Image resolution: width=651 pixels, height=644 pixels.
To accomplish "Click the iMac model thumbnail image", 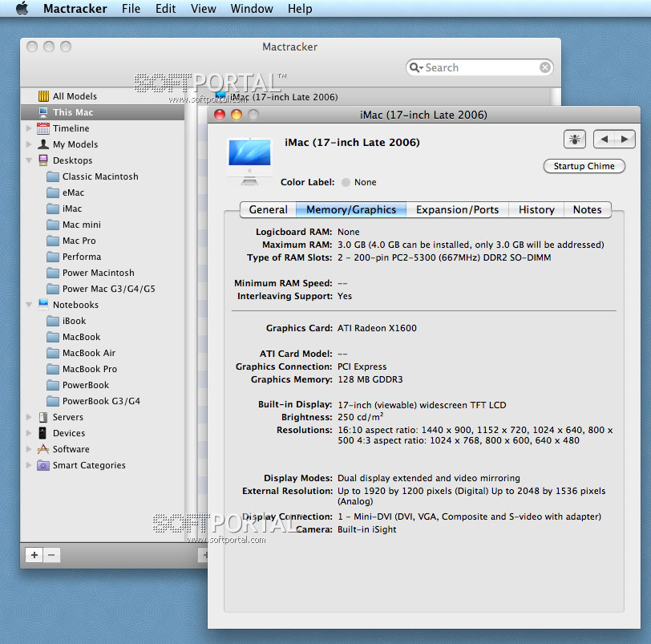I will 249,161.
